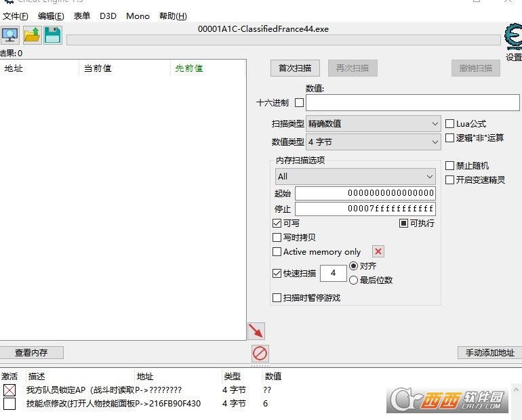Enable the 逻辑"非"运算 checkbox
Image resolution: width=522 pixels, height=420 pixels.
coord(449,138)
